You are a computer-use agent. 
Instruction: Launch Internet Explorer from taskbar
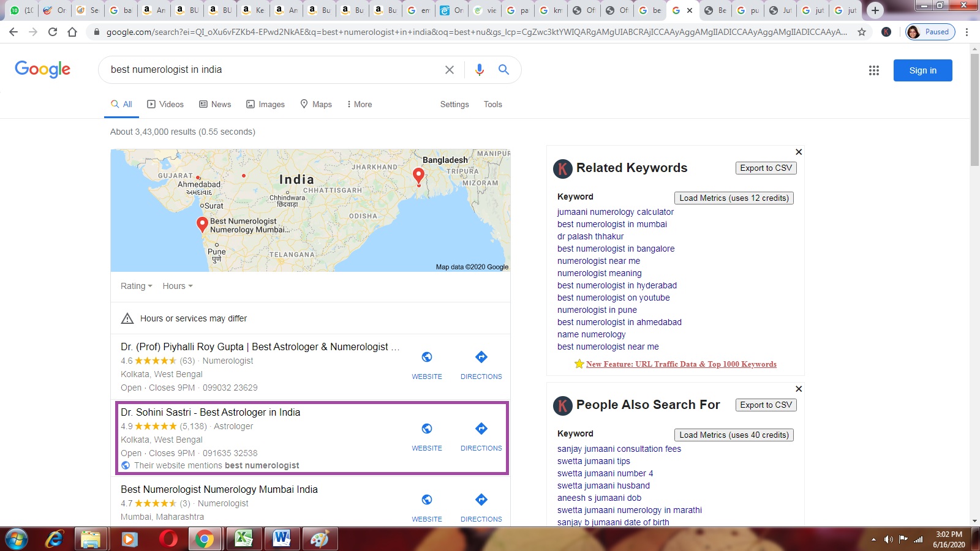[55, 539]
